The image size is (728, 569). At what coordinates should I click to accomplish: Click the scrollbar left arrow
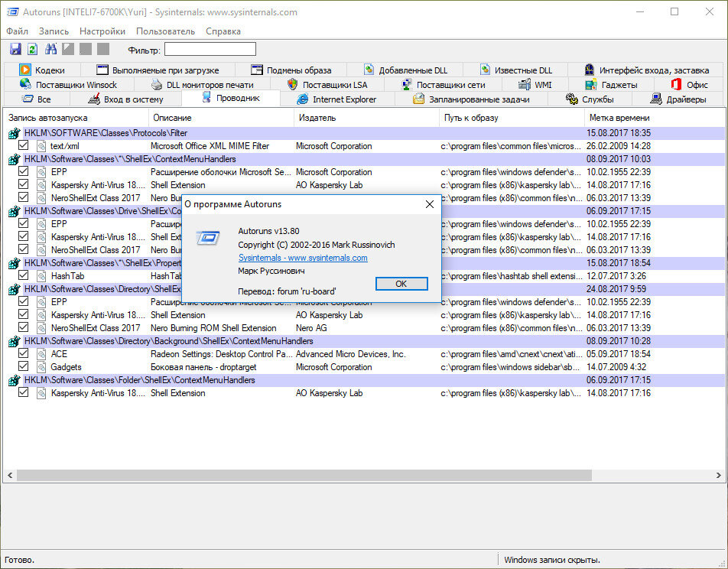click(10, 475)
